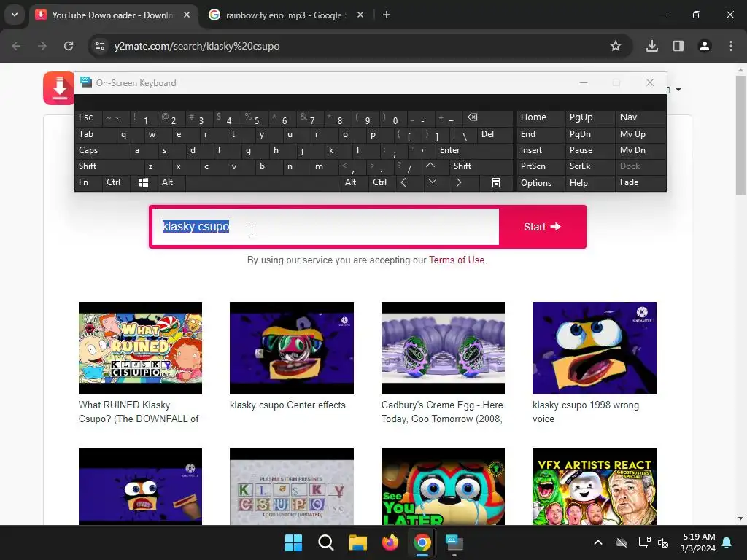Toggle Fade on On-Screen Keyboard
Image resolution: width=747 pixels, height=560 pixels.
640,182
